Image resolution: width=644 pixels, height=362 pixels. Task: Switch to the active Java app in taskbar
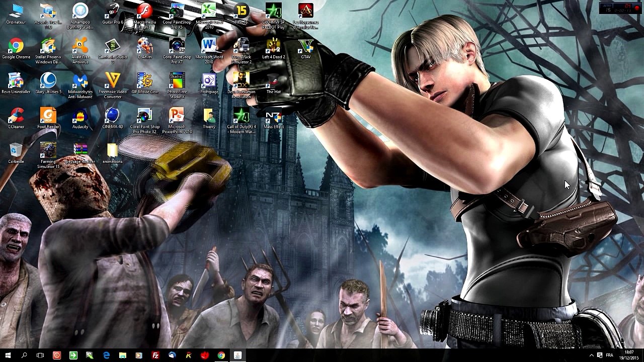click(x=238, y=355)
